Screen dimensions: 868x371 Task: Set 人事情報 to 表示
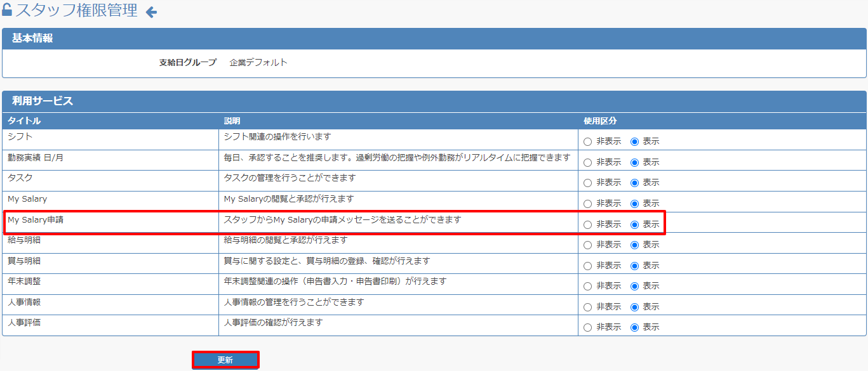coord(634,307)
